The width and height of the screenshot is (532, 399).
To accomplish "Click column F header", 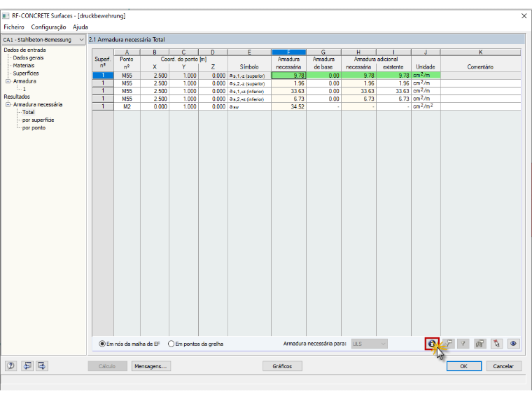I will click(x=288, y=52).
